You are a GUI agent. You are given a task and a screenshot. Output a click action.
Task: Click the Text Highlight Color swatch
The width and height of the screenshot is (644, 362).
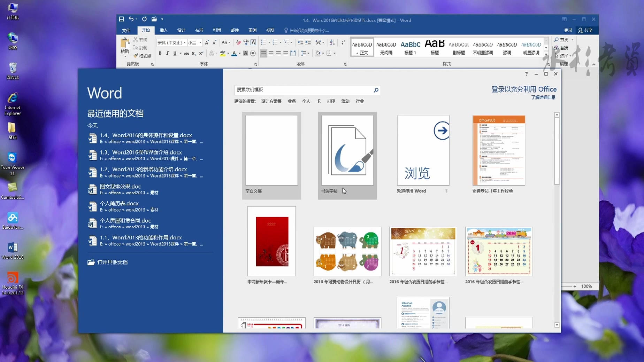(222, 53)
